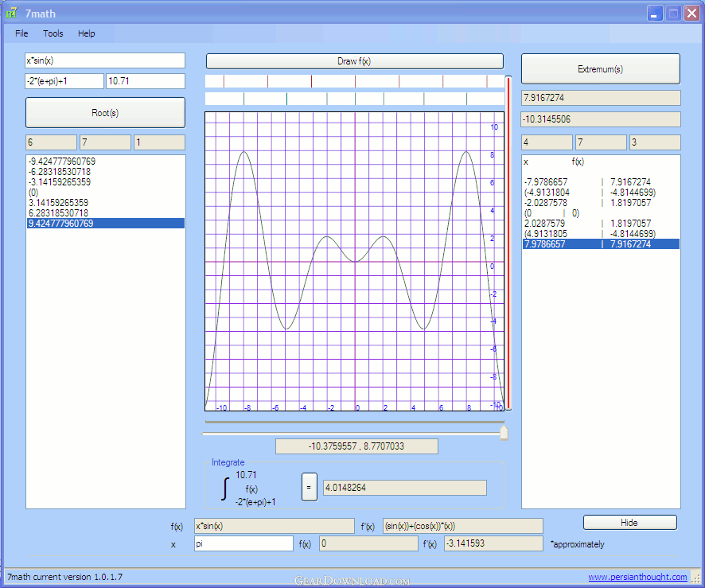Image resolution: width=705 pixels, height=588 pixels.
Task: Open the Help menu
Action: [86, 33]
